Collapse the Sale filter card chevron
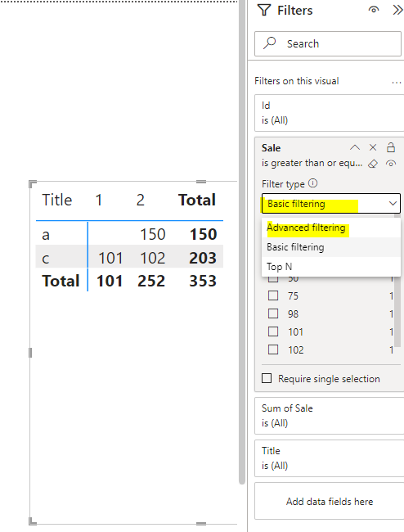 click(x=355, y=147)
